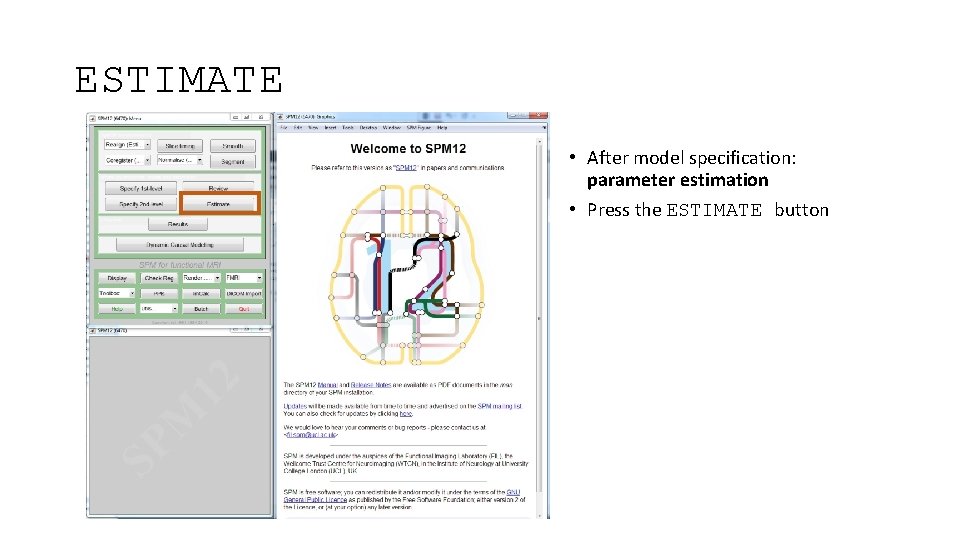Click the Check Reg button
960x540 pixels.
coord(159,278)
